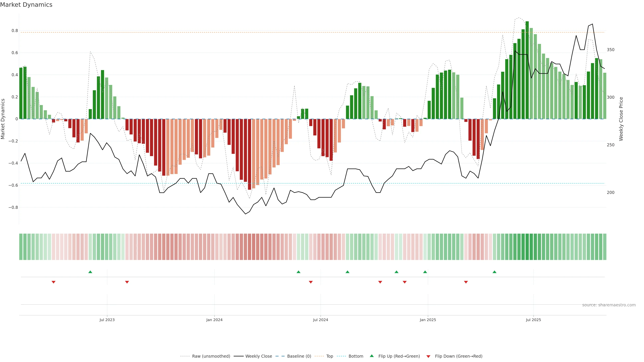Click the last green flip-up marker near Jul 2025

click(494, 272)
